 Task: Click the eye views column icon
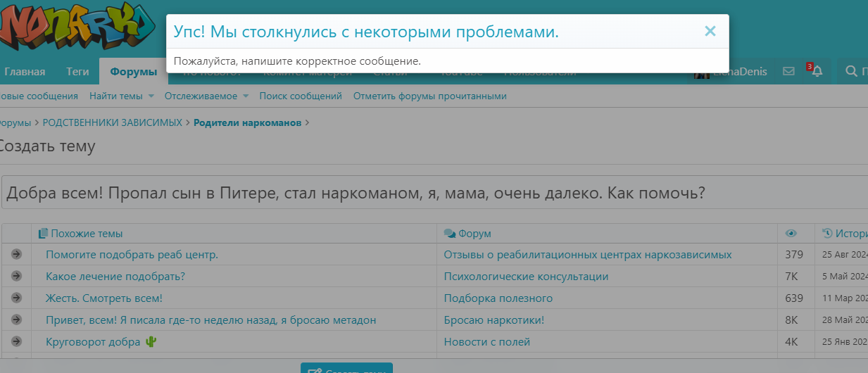791,234
